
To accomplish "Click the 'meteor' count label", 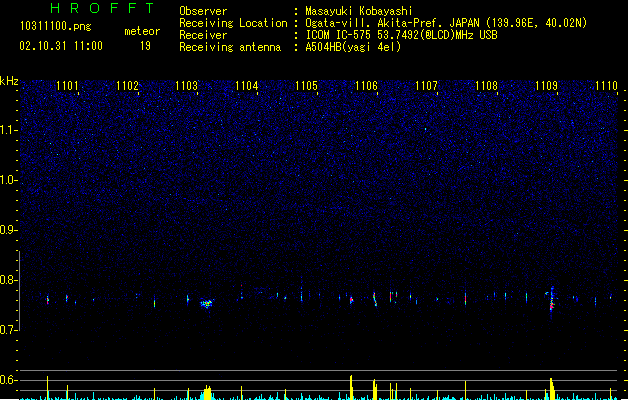I will pyautogui.click(x=142, y=31).
